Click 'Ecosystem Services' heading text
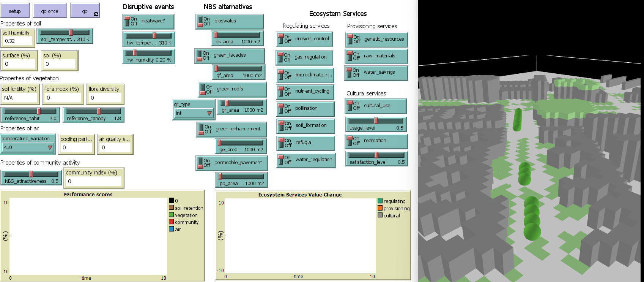Image resolution: width=644 pixels, height=282 pixels. click(x=338, y=14)
